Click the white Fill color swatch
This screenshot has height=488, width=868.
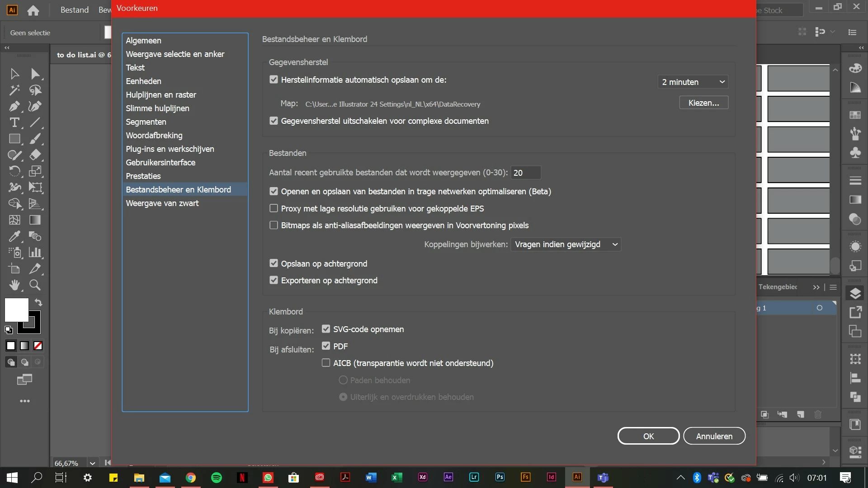[x=15, y=309]
